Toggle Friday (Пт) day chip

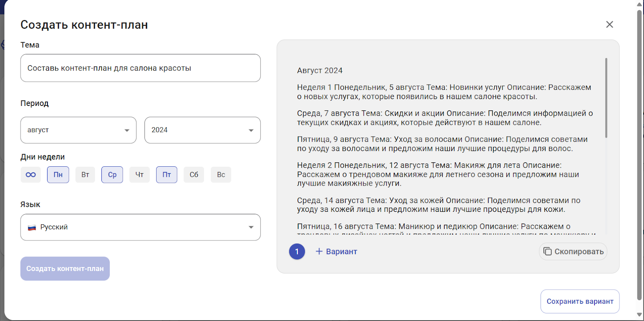click(x=167, y=175)
